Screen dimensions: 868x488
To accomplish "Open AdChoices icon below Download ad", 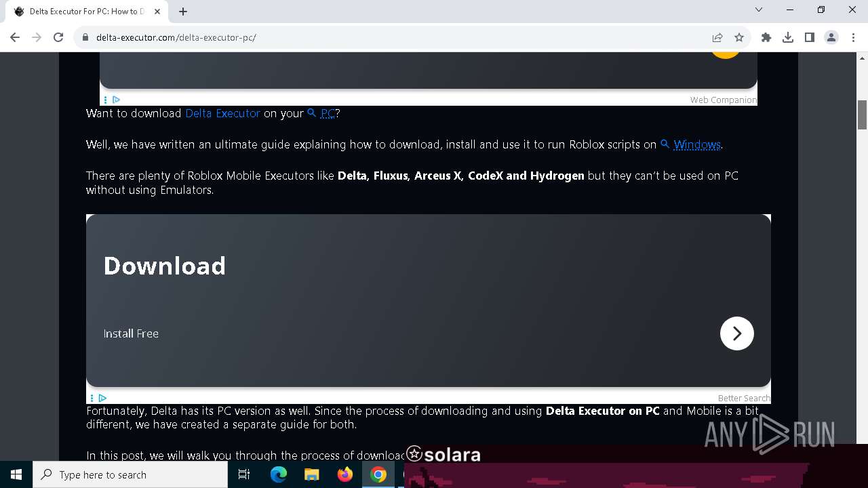I will [102, 398].
